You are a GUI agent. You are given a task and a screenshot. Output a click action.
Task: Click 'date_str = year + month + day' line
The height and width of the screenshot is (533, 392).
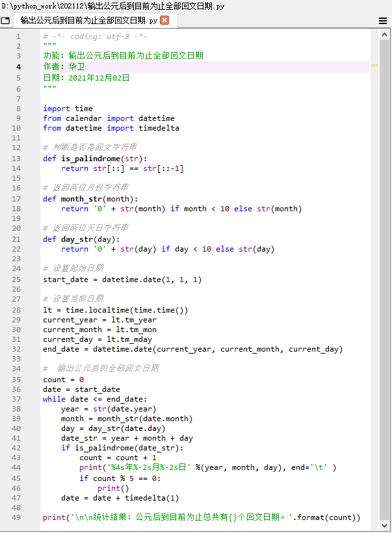click(x=127, y=439)
